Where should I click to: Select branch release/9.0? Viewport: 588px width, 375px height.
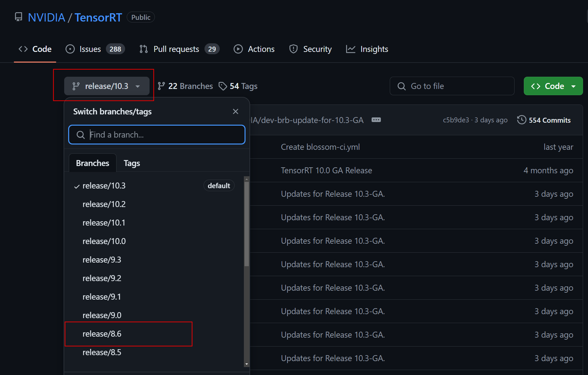pyautogui.click(x=154, y=315)
